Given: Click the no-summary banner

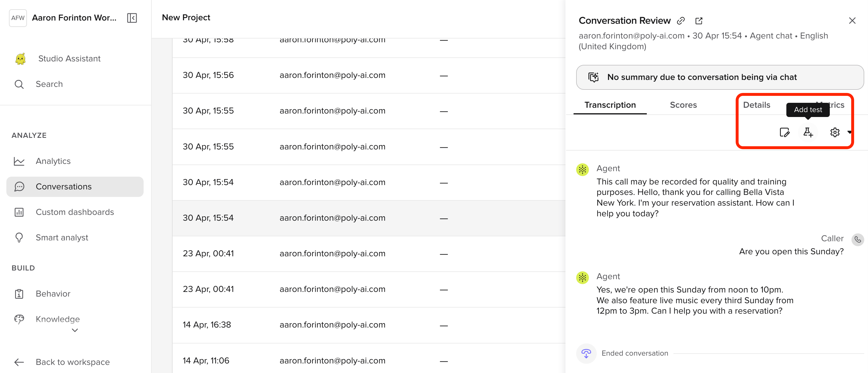Looking at the screenshot, I should (x=720, y=77).
